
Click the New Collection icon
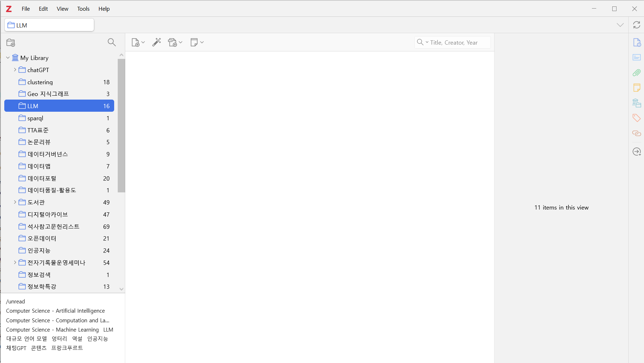[x=11, y=42]
